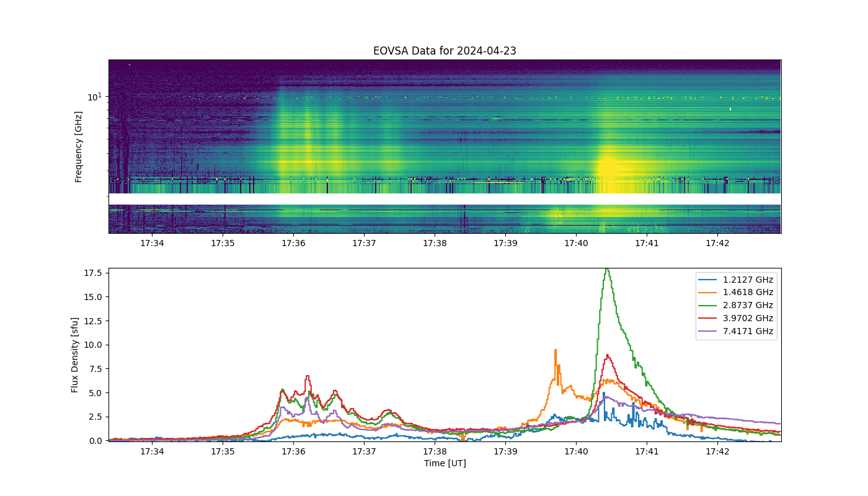Click the 17:42 tick label under spectrogram
This screenshot has width=868, height=496.
pyautogui.click(x=717, y=243)
